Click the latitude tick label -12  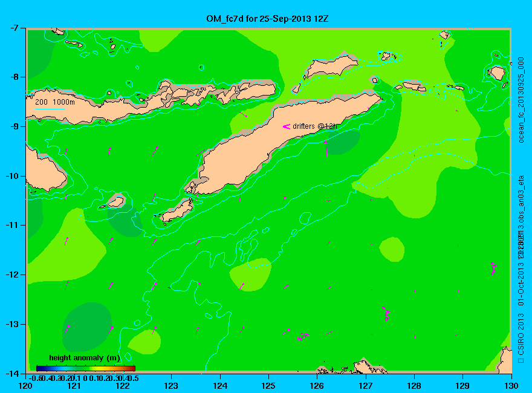11,274
